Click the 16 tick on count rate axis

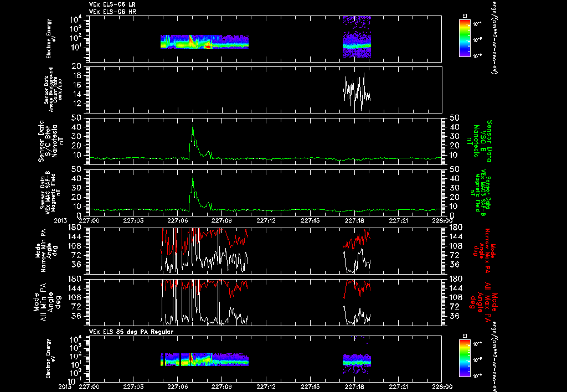pos(76,85)
